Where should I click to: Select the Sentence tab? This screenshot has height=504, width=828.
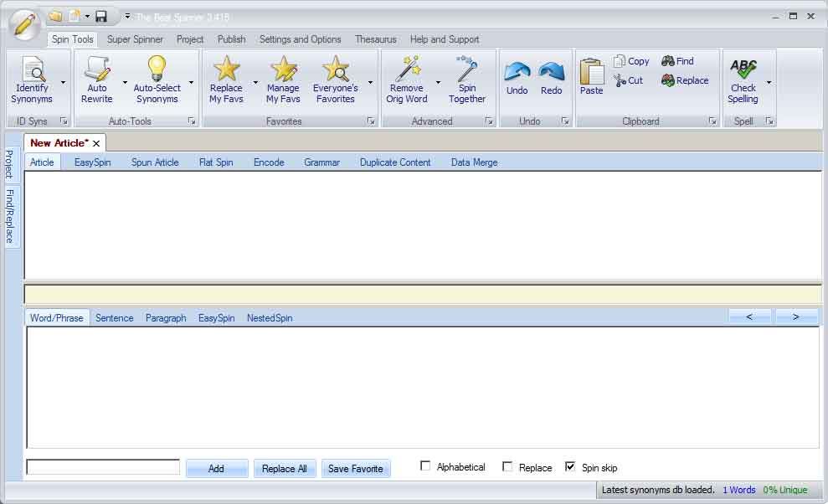pos(114,318)
